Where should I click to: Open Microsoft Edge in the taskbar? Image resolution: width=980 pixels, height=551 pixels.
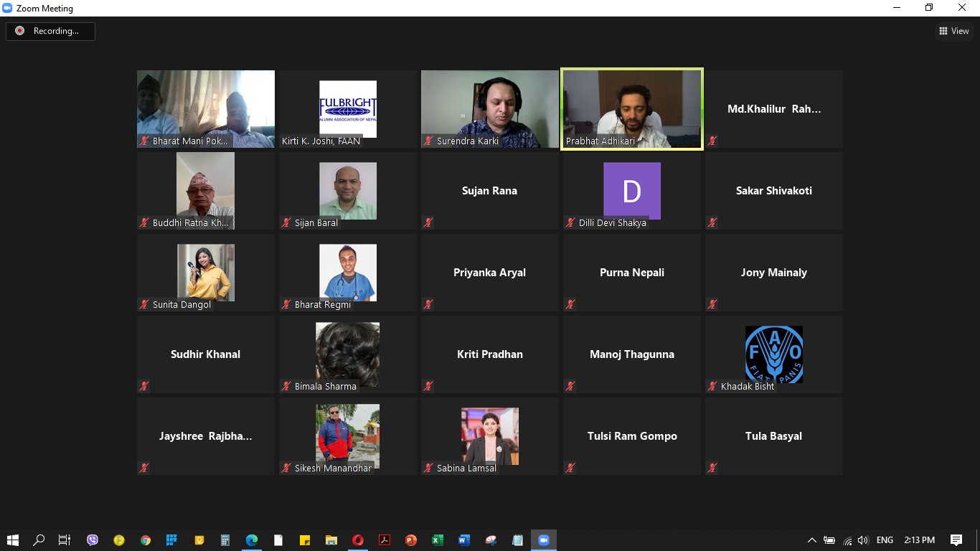click(251, 540)
